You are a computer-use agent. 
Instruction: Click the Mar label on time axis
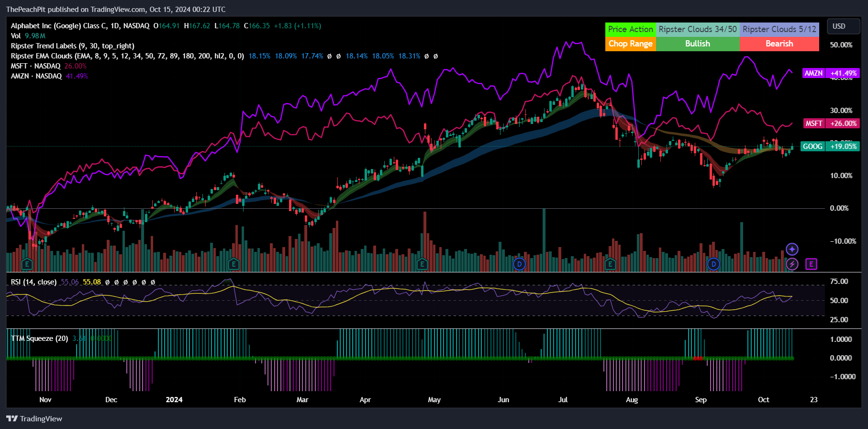point(302,400)
